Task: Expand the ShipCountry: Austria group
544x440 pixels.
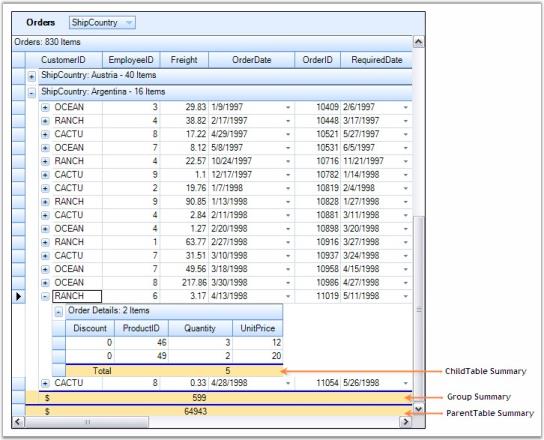Action: point(32,76)
